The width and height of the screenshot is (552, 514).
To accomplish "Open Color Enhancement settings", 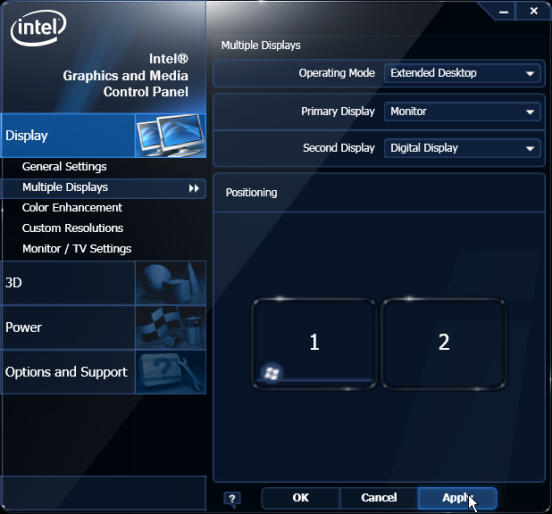I will click(72, 208).
